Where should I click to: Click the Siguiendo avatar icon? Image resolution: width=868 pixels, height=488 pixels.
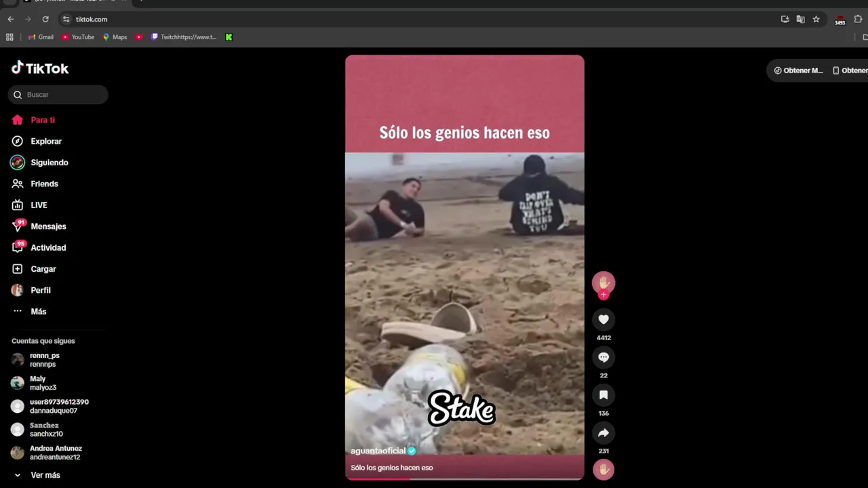[18, 163]
